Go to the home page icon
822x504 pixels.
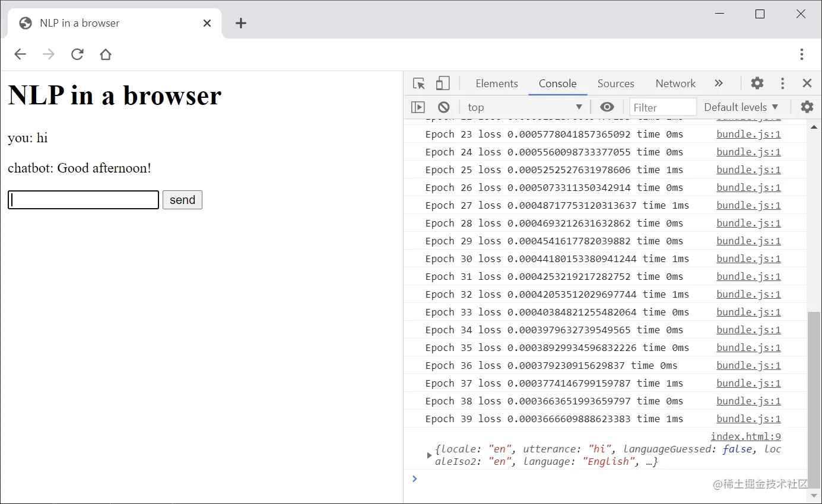click(x=106, y=55)
